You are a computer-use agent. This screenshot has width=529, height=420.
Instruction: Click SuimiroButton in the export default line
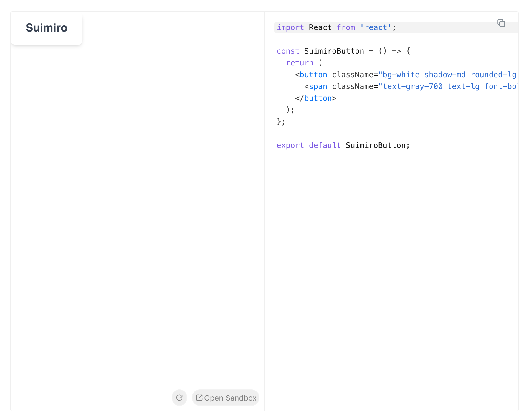pyautogui.click(x=376, y=145)
